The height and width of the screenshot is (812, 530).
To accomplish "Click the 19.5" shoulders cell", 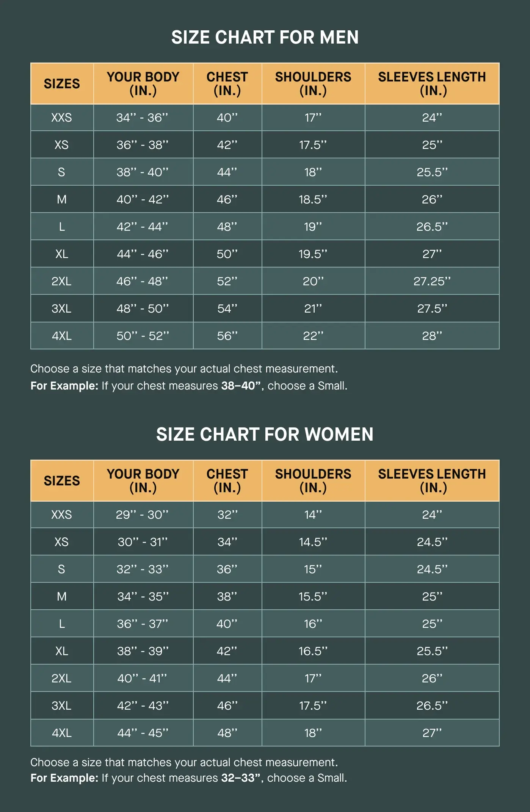I will [313, 254].
